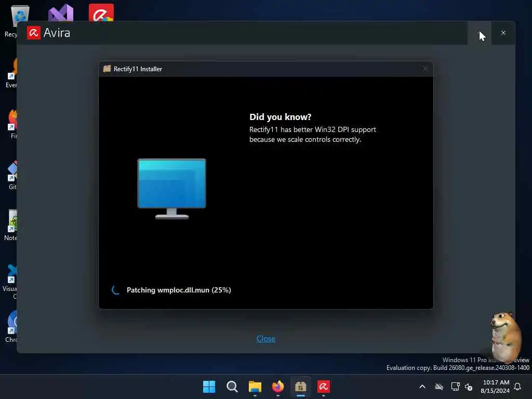
Task: Open File Explorer from taskbar
Action: point(255,387)
